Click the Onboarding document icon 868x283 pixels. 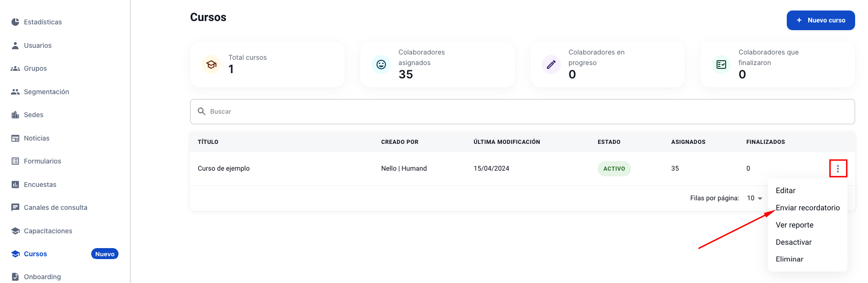(x=15, y=277)
